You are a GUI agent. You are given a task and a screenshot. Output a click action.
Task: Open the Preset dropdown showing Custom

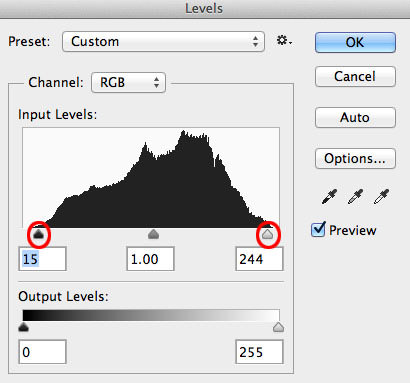coord(163,42)
